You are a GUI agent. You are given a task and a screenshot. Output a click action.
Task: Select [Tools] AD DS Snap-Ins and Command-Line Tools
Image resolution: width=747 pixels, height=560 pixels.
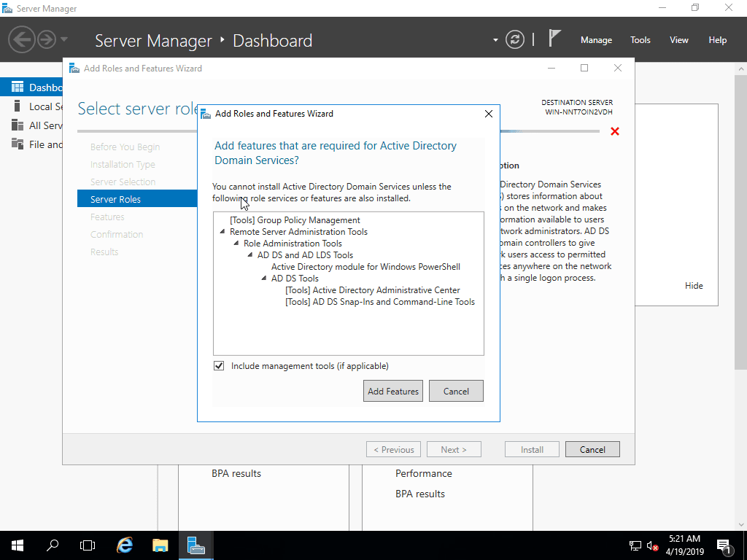[379, 301]
